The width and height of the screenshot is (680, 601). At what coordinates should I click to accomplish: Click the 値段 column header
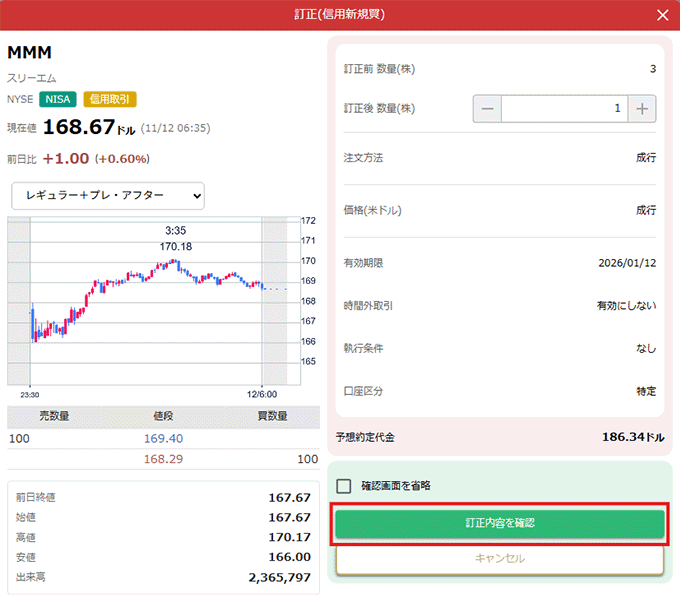point(162,416)
